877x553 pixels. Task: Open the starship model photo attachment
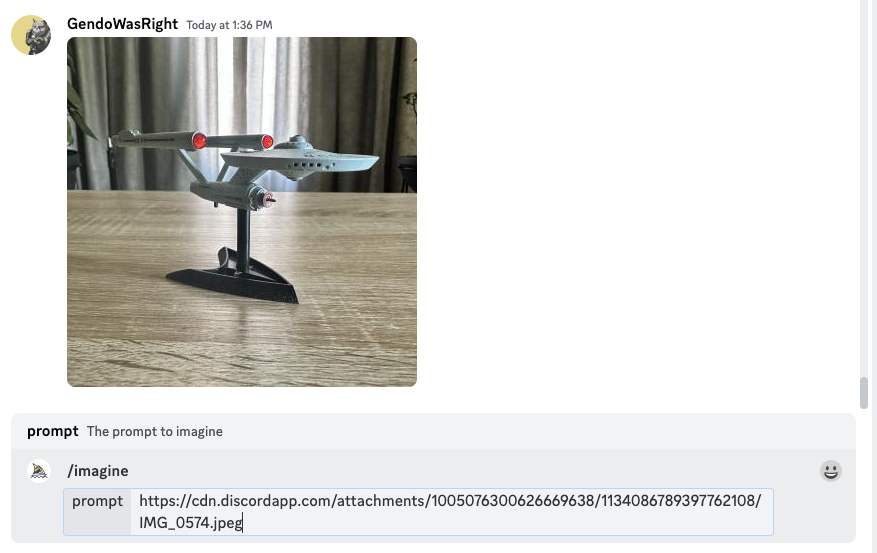[242, 212]
